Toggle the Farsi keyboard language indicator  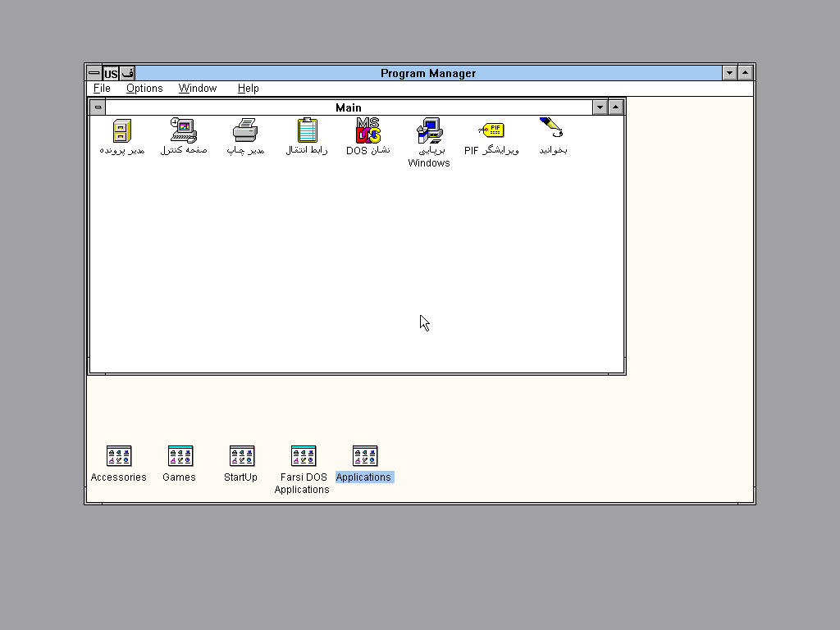(127, 73)
